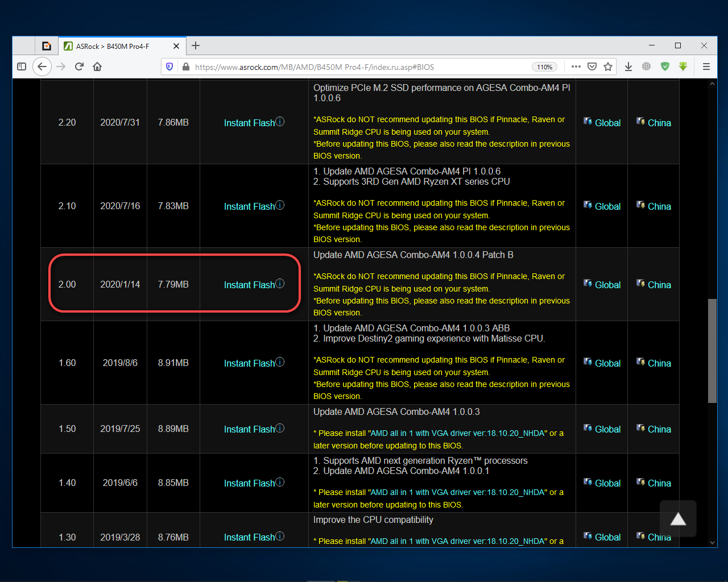Click the vertical scrollbar thumb
Viewport: 728px width, 582px height.
coord(712,351)
